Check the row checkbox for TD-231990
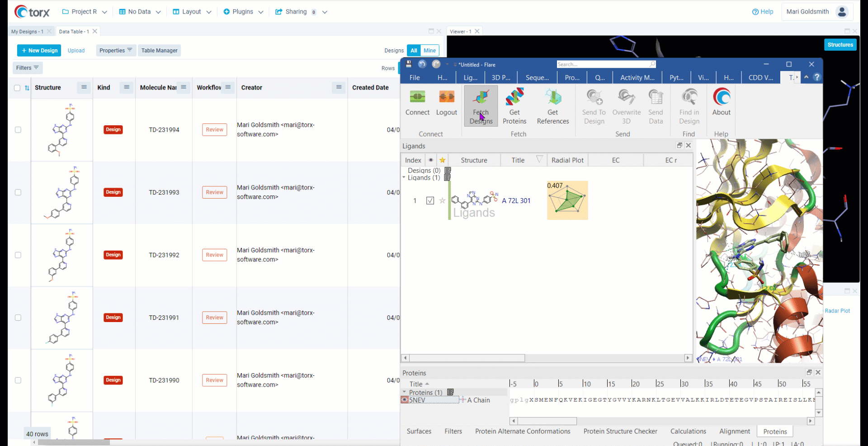 tap(18, 380)
